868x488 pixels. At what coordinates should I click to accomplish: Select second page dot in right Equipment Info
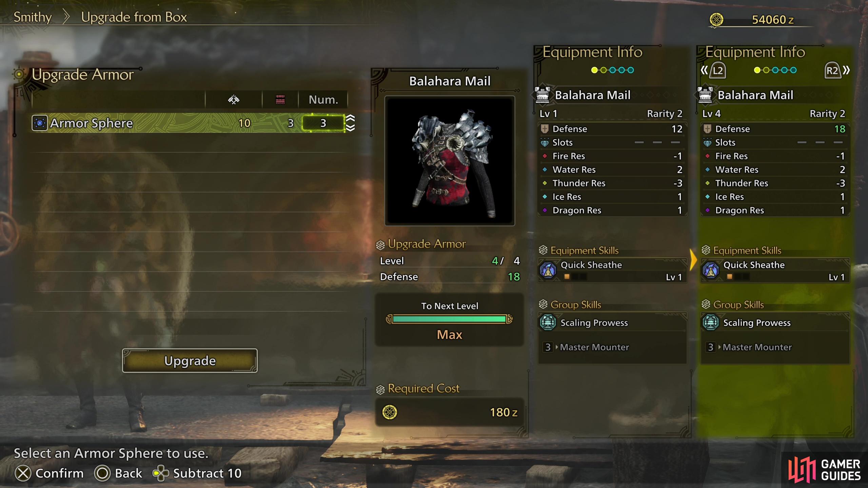766,70
